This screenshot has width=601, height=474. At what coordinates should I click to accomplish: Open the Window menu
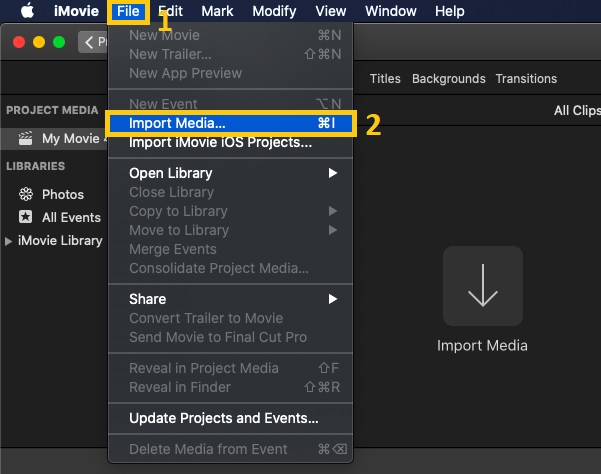[391, 11]
